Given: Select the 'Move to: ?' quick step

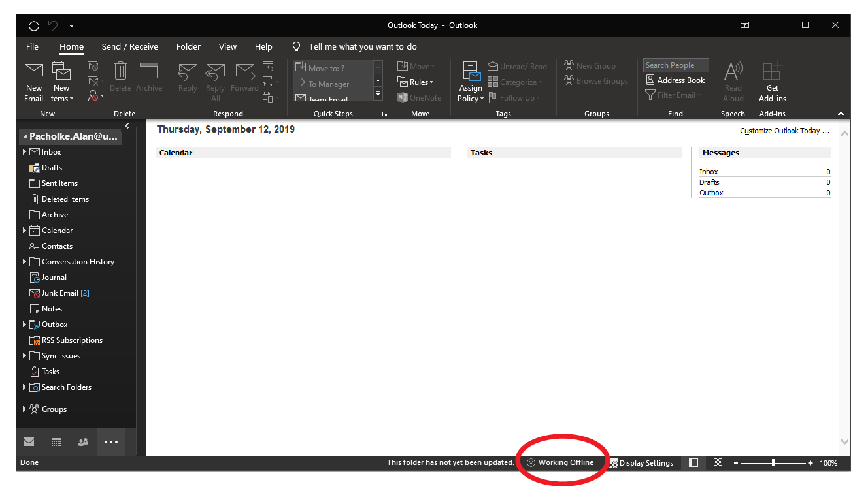Looking at the screenshot, I should point(333,68).
